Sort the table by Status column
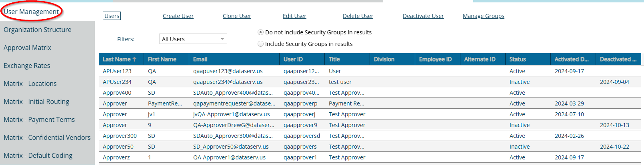This screenshot has height=165, width=644. coord(517,59)
